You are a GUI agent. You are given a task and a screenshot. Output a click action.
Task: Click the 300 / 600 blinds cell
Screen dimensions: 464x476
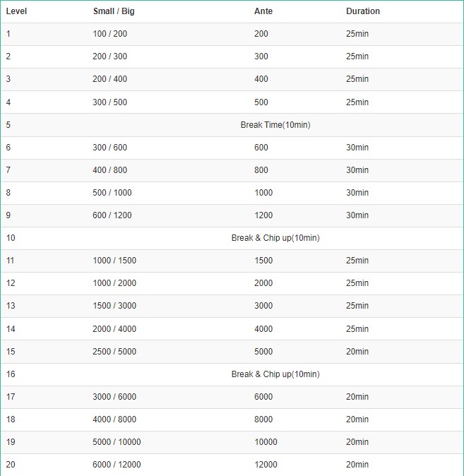pos(110,148)
